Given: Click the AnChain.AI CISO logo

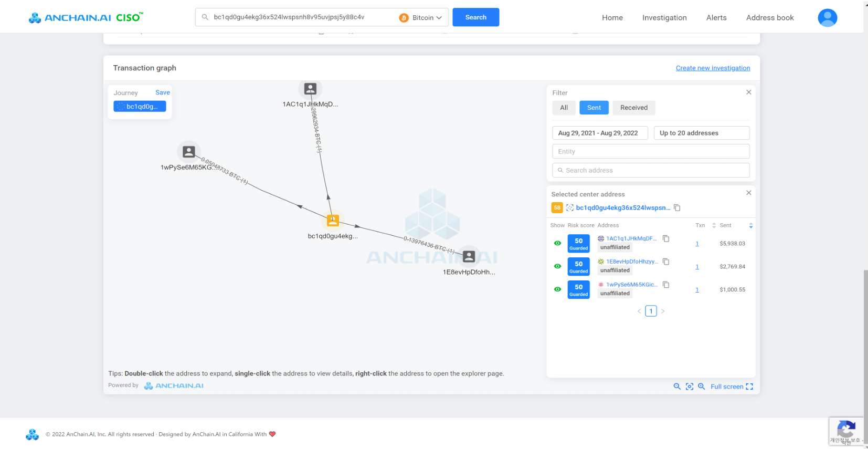Looking at the screenshot, I should tap(86, 17).
